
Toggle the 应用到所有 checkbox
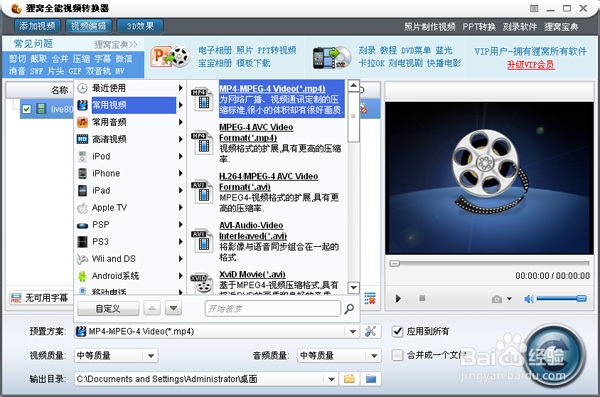click(x=398, y=332)
